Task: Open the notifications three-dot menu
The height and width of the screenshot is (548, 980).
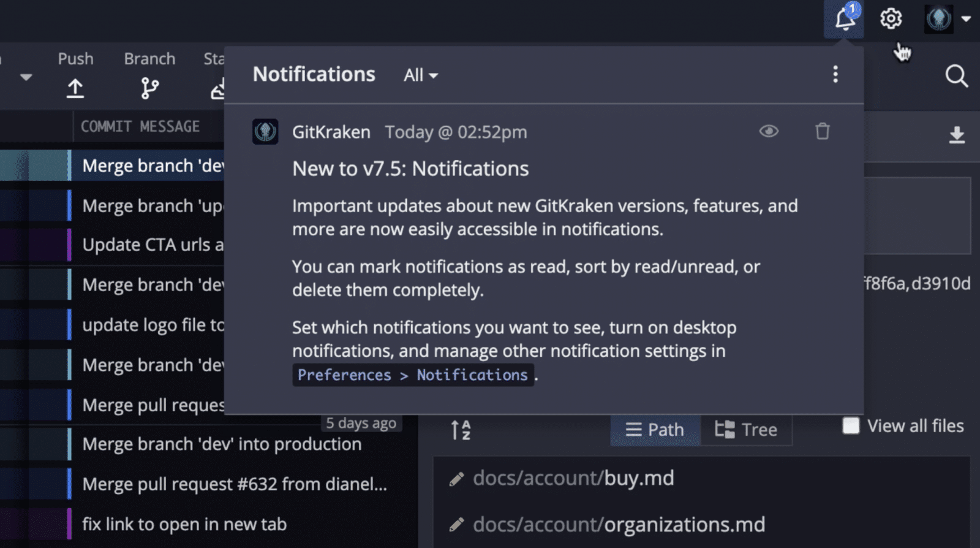Action: coord(835,75)
